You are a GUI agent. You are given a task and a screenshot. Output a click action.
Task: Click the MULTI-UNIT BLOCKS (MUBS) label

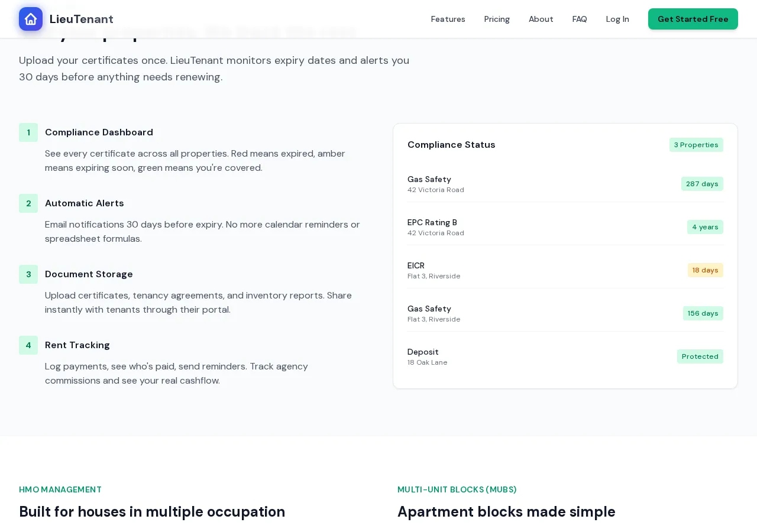pos(457,489)
